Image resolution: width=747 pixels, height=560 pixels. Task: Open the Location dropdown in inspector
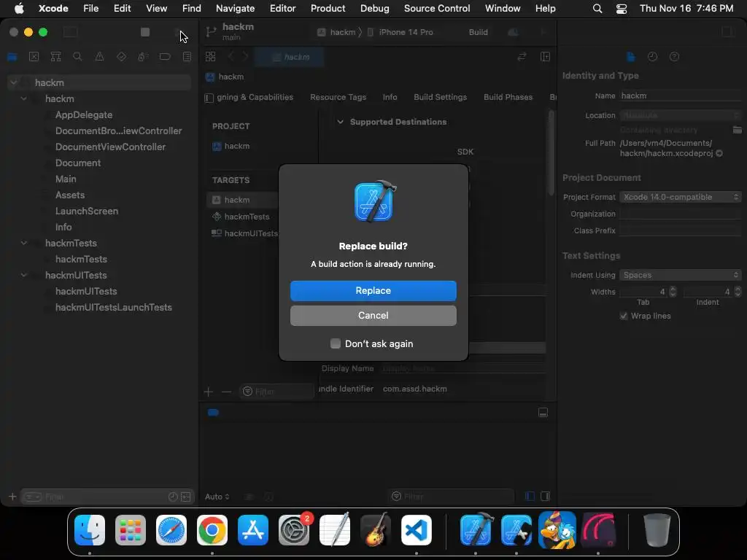681,115
